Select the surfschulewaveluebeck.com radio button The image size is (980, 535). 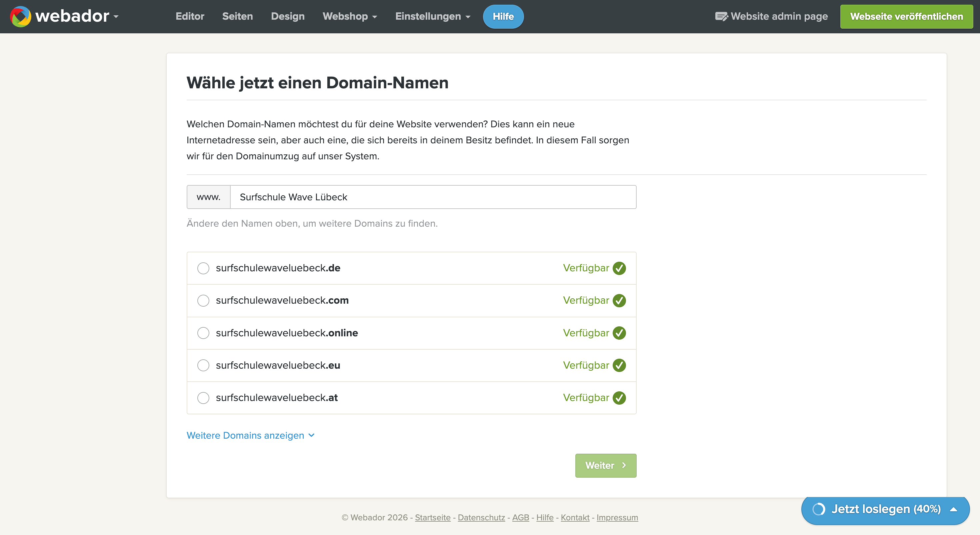click(x=203, y=301)
